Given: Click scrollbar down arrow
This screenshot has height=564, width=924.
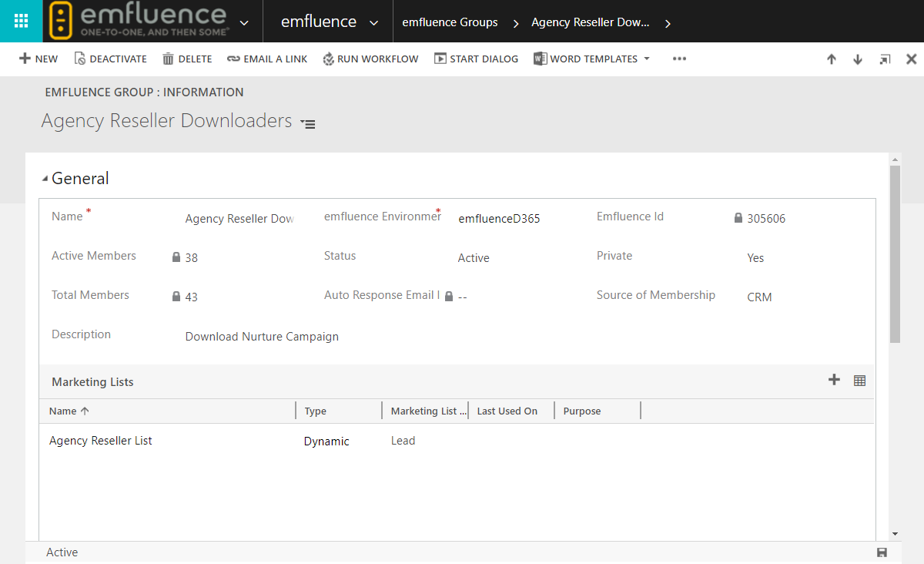Looking at the screenshot, I should coord(895,533).
